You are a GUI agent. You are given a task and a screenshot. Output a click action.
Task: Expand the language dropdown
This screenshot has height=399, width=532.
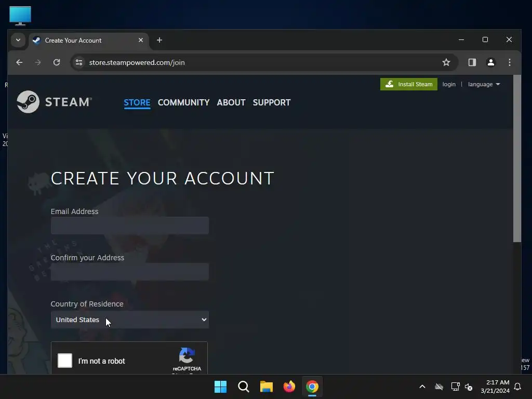(484, 84)
